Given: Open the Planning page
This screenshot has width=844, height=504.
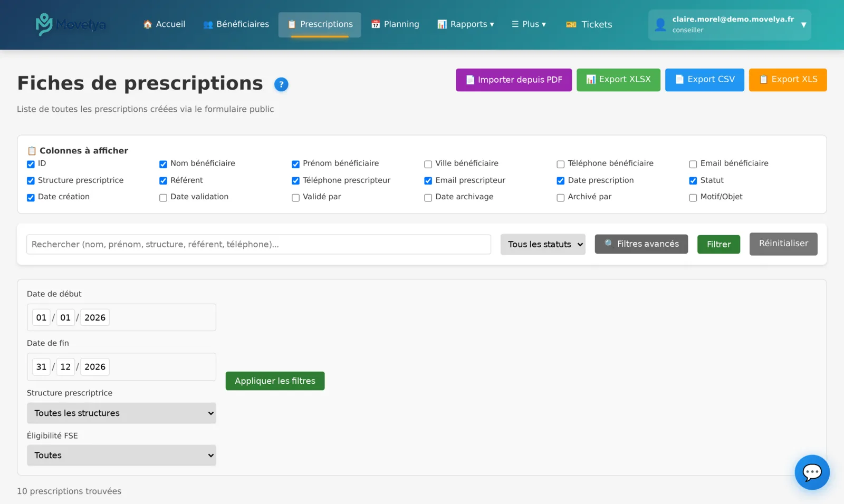Looking at the screenshot, I should coord(395,24).
